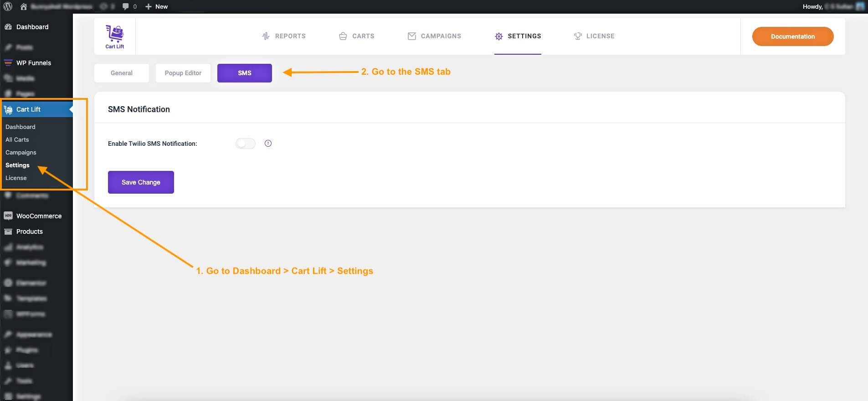The height and width of the screenshot is (401, 868).
Task: Open the REPORTS tab
Action: tap(284, 36)
